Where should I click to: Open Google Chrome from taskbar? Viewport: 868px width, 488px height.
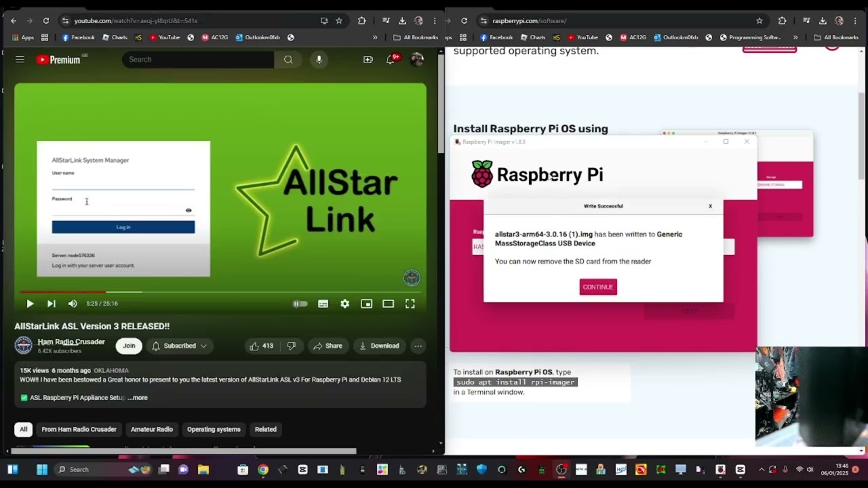tap(262, 469)
